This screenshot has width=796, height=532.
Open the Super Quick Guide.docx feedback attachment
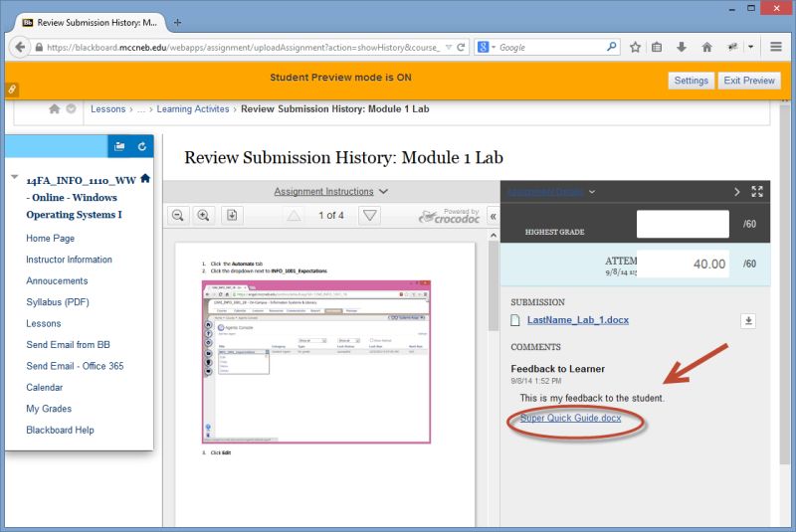tap(570, 418)
